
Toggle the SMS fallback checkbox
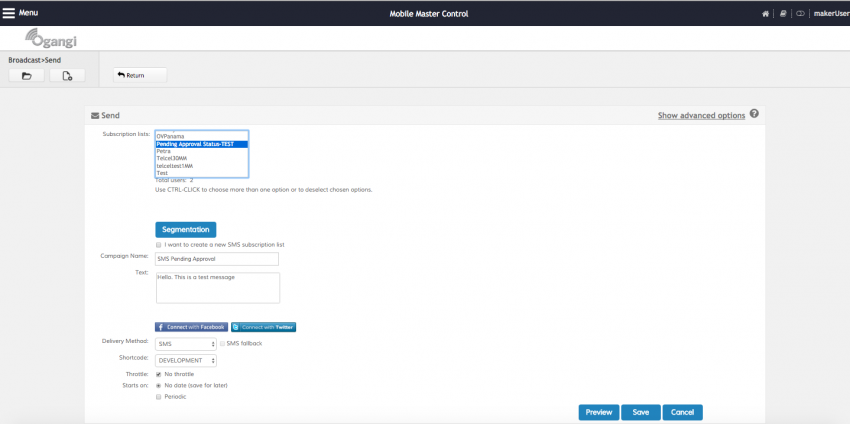(222, 343)
